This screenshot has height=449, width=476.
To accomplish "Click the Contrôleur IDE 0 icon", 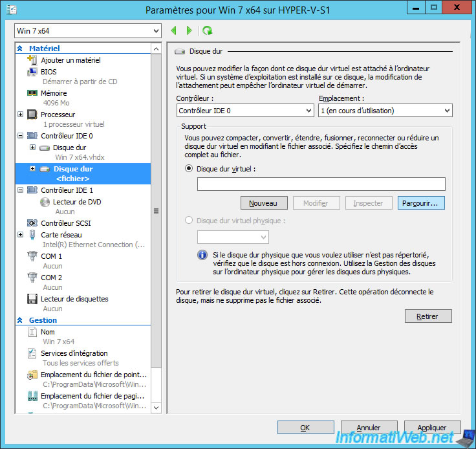I will tap(32, 136).
